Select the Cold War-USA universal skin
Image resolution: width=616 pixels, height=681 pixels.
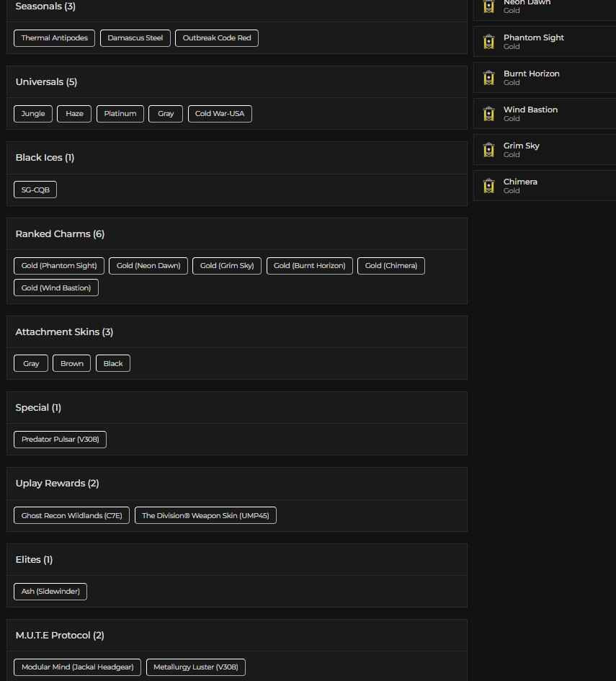coord(219,113)
